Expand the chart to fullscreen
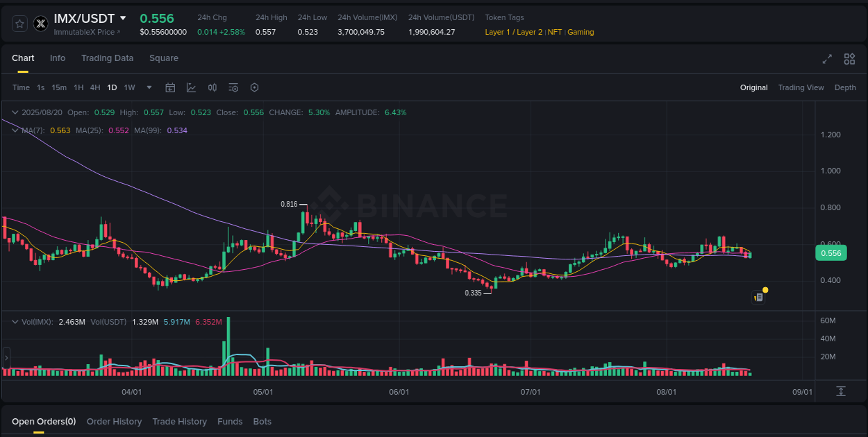Viewport: 868px width, 437px height. (827, 59)
